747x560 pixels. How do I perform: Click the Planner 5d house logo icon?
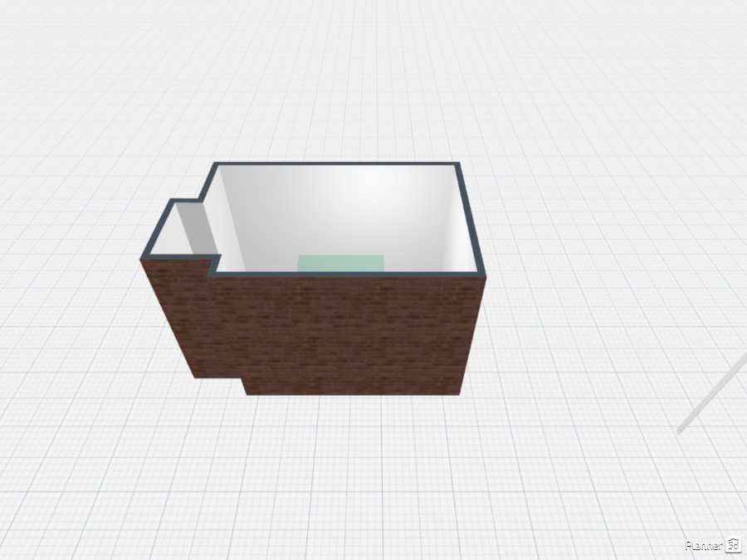[733, 545]
